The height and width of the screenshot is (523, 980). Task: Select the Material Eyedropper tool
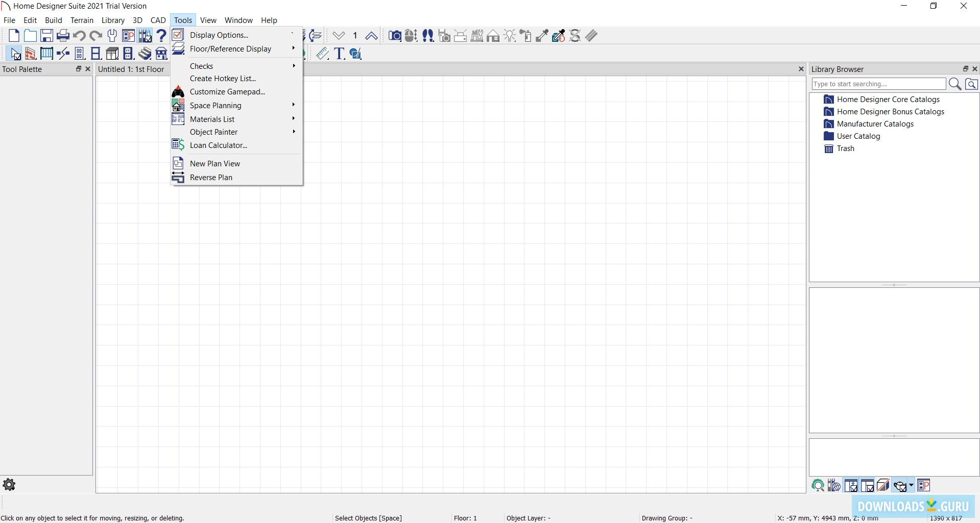pos(542,36)
